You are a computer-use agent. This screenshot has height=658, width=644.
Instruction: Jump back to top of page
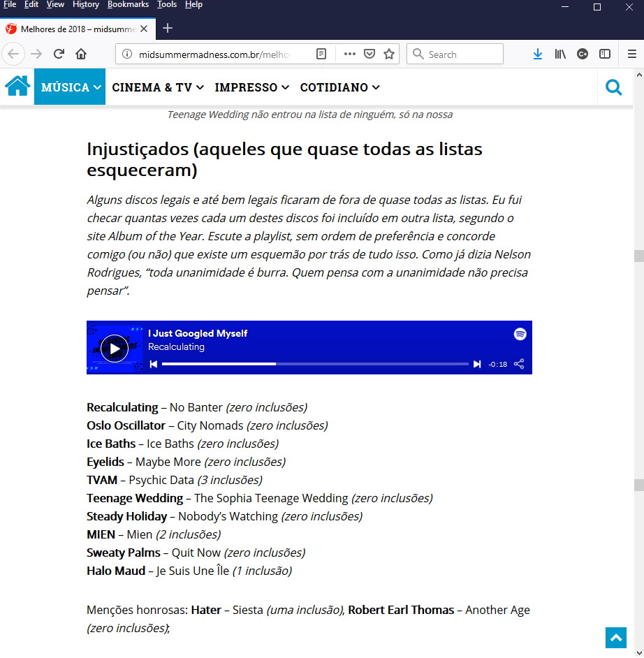[x=616, y=638]
